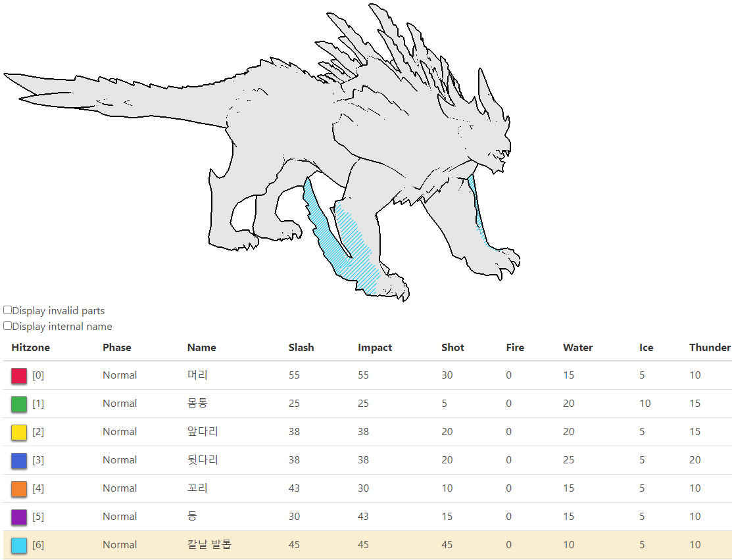Enable the Display invalid parts checkbox

pyautogui.click(x=7, y=310)
